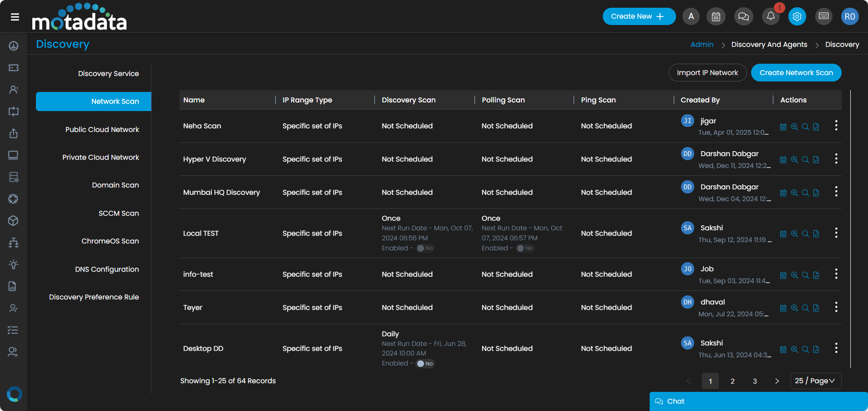Toggle Enabled switch for Local TEST polling scan
The width and height of the screenshot is (868, 411).
525,248
